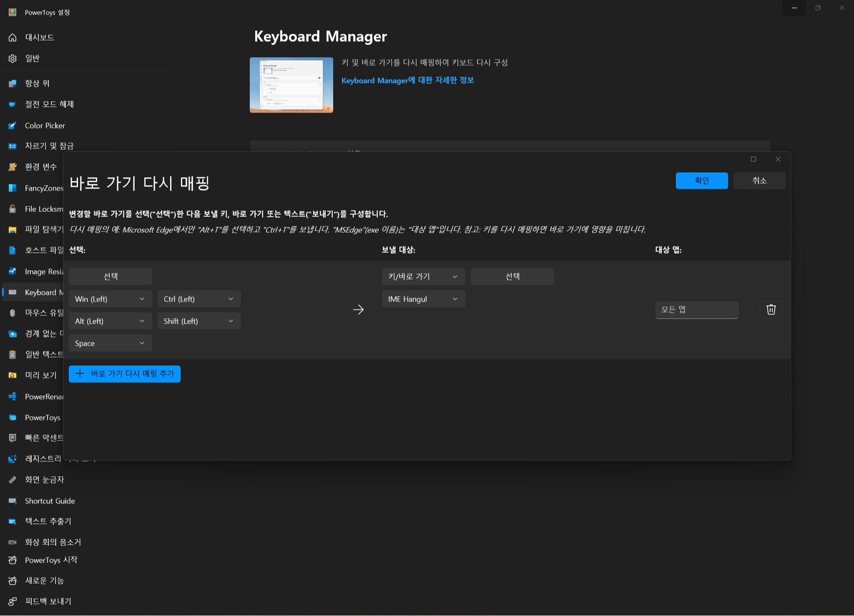The image size is (854, 616).
Task: Select the PowerRename sidebar icon
Action: (x=13, y=397)
